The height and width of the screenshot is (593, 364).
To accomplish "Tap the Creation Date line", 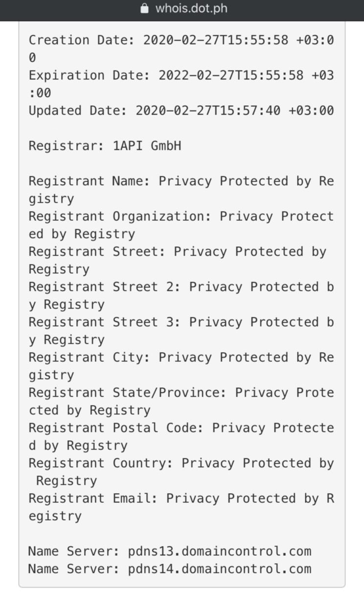I will [181, 49].
